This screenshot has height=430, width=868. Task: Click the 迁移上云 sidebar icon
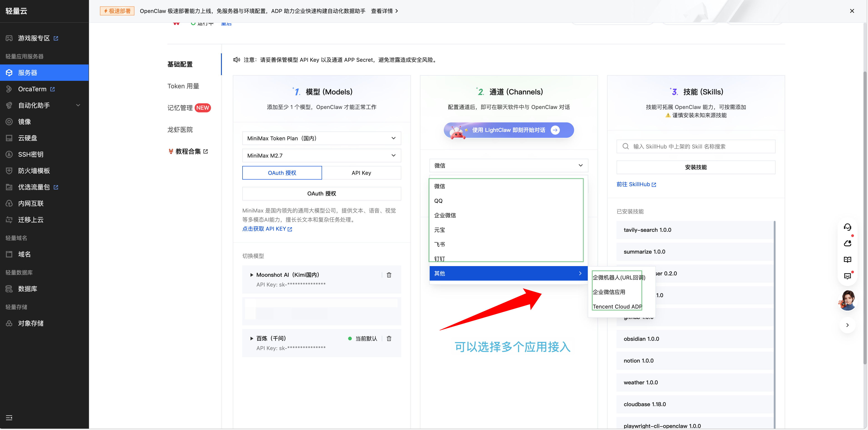(9, 220)
